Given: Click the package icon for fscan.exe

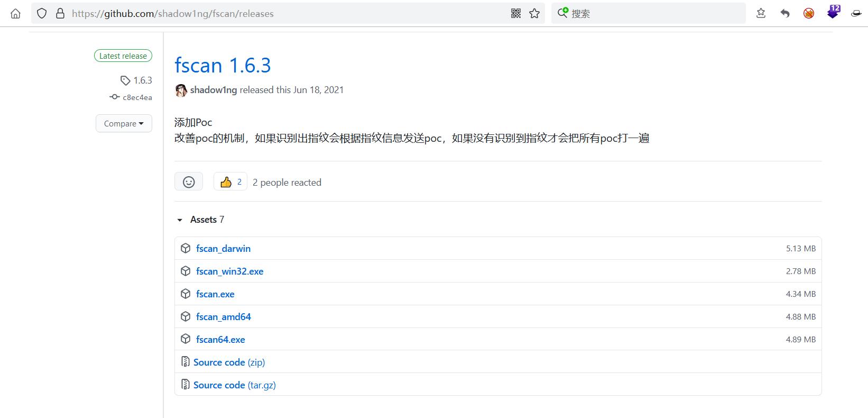Looking at the screenshot, I should (x=186, y=294).
